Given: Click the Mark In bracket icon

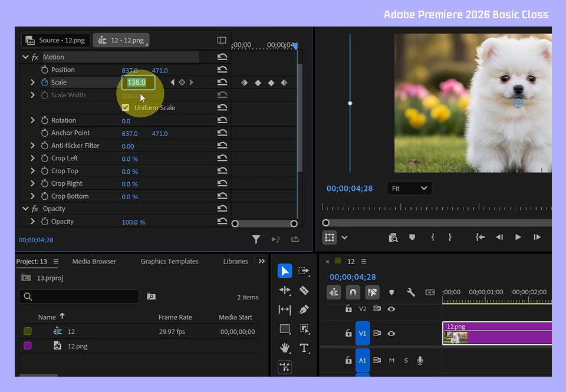Looking at the screenshot, I should (432, 237).
